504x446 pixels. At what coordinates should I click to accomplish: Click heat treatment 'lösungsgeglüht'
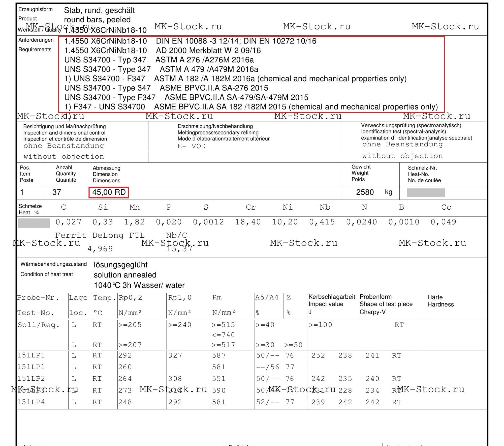tap(121, 265)
